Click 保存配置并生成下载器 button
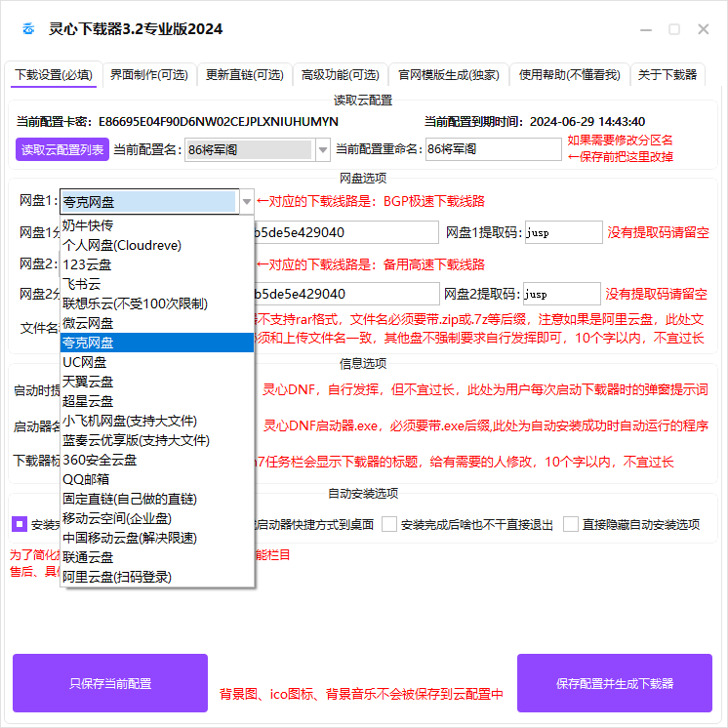Screen dimensions: 728x728 tap(615, 683)
